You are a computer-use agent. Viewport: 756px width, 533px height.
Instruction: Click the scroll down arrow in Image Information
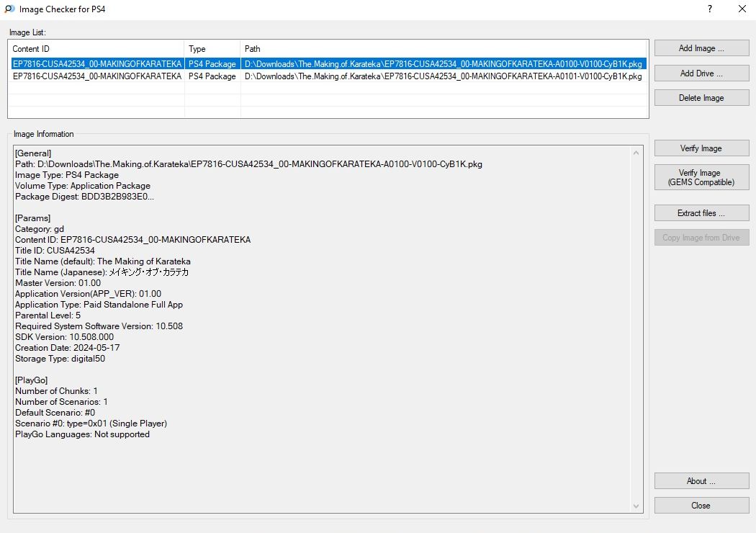[636, 506]
